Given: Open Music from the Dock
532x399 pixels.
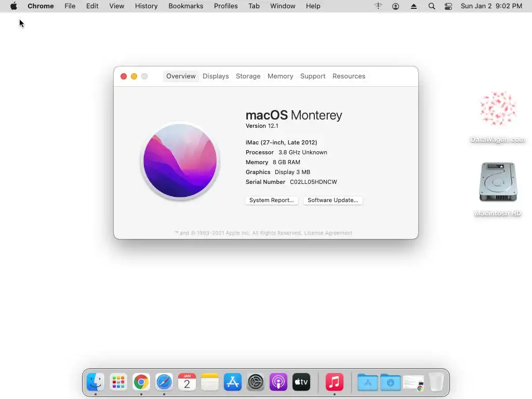Looking at the screenshot, I should (335, 382).
